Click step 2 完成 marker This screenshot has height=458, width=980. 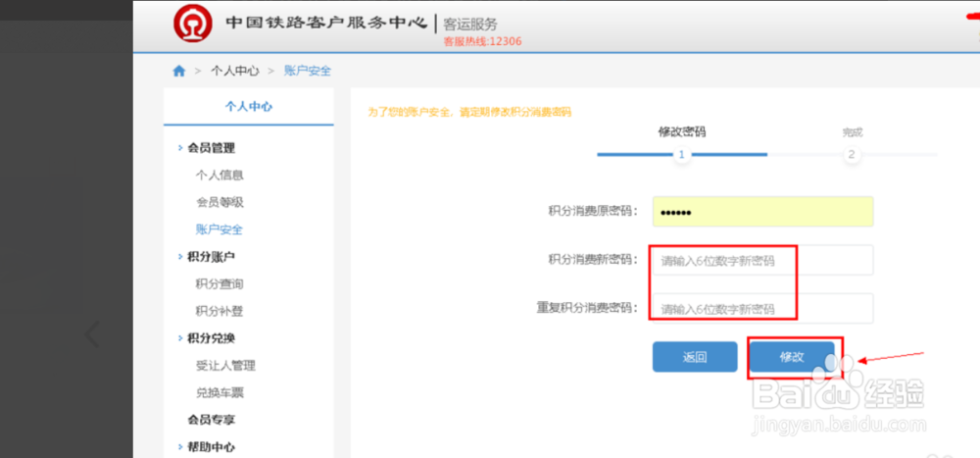[x=852, y=155]
